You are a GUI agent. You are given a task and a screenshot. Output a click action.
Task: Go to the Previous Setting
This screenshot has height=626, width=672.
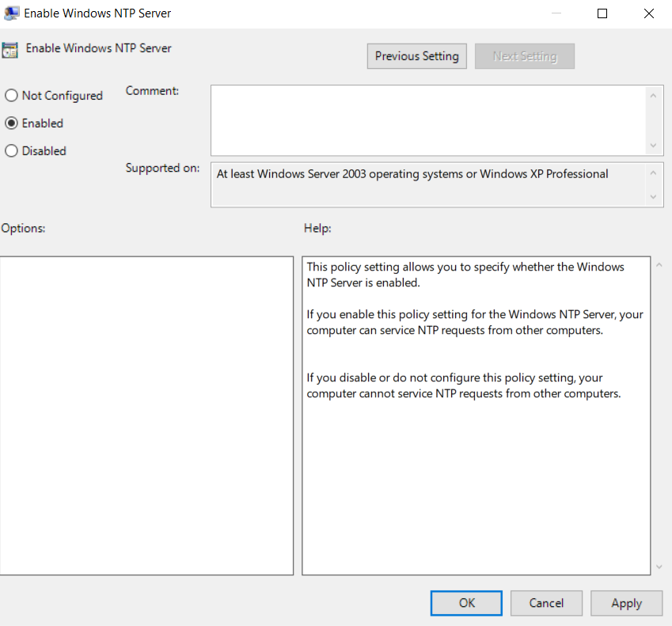click(416, 56)
